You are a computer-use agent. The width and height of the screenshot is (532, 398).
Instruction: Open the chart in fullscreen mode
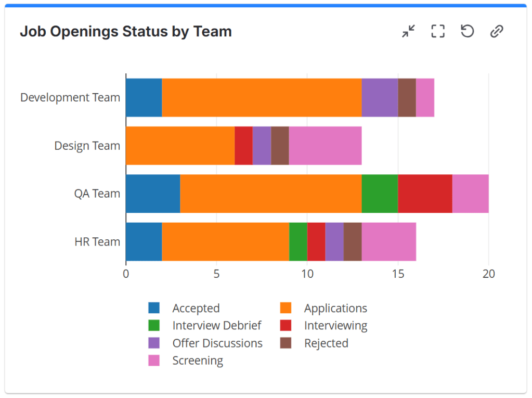(x=438, y=32)
